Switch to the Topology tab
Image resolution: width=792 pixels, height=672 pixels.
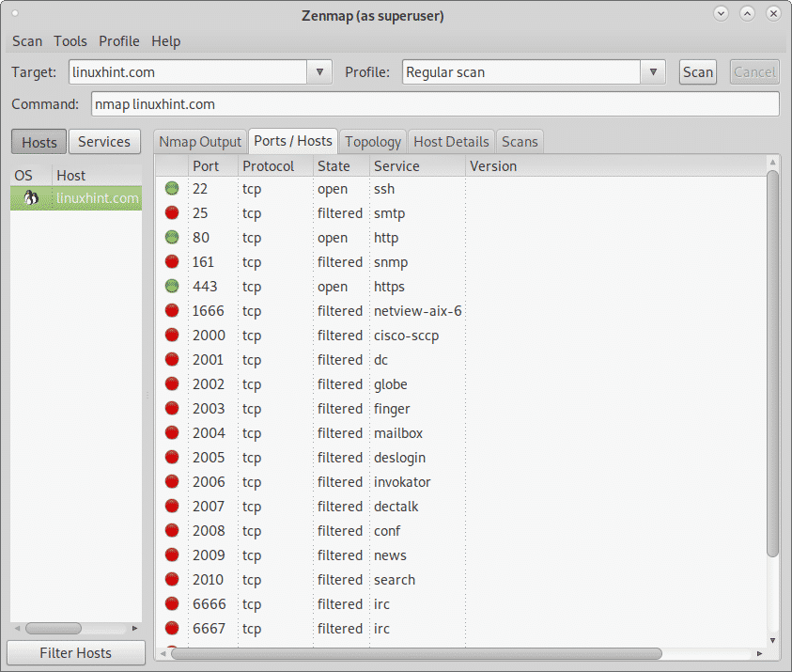coord(373,142)
